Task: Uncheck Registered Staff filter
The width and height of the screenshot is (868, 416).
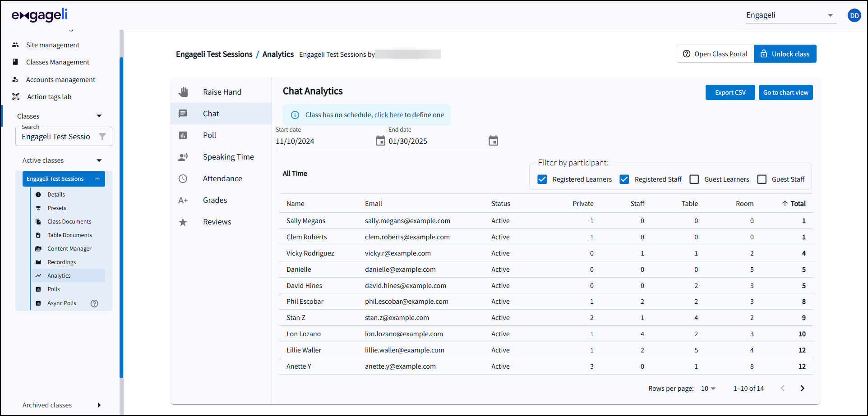Action: (x=624, y=179)
